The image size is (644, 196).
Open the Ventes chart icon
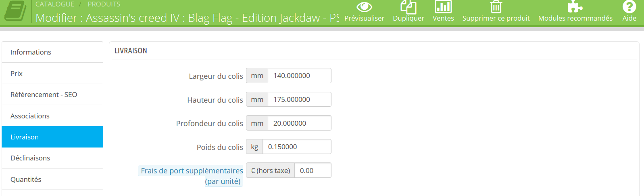click(x=443, y=7)
